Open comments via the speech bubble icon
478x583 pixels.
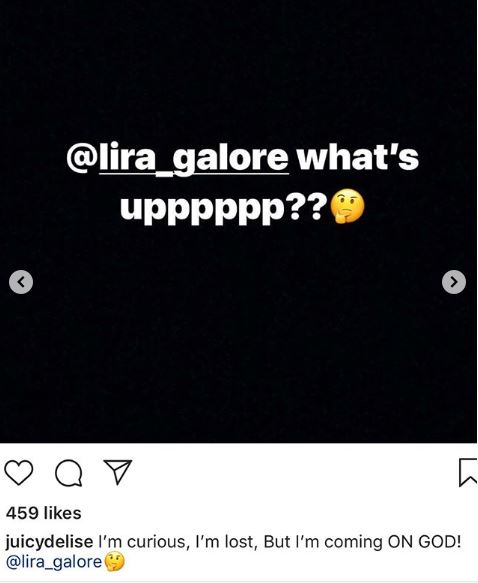tap(69, 473)
